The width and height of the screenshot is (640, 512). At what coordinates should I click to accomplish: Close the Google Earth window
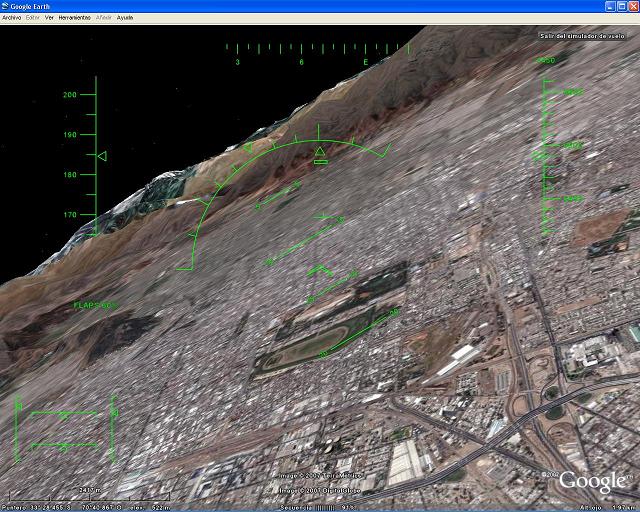click(x=633, y=6)
